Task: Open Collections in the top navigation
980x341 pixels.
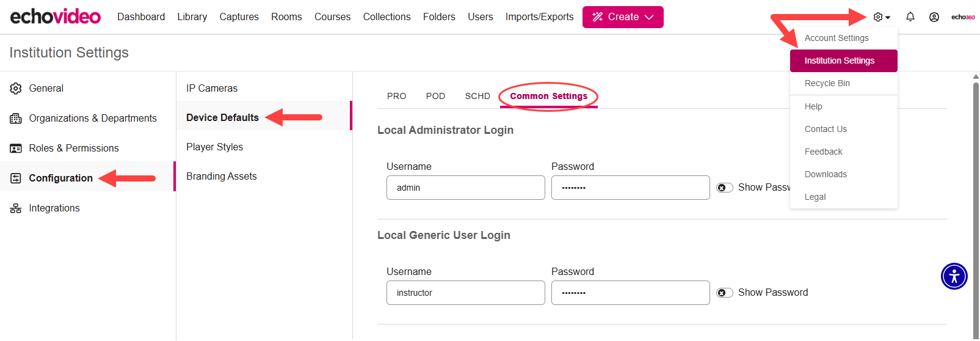Action: [387, 17]
